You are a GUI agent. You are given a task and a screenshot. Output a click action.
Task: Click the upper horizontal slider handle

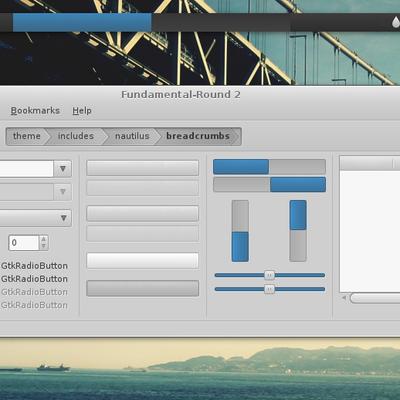point(269,275)
